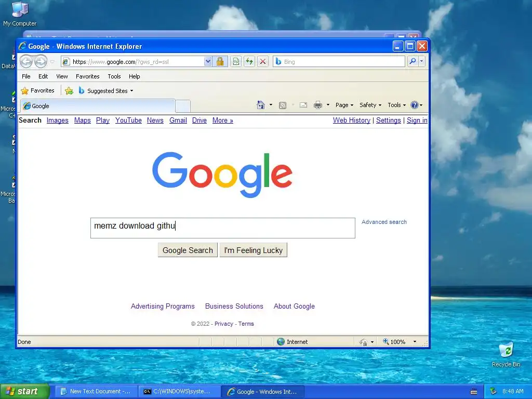The height and width of the screenshot is (399, 532).
Task: Click the More » link
Action: point(222,121)
